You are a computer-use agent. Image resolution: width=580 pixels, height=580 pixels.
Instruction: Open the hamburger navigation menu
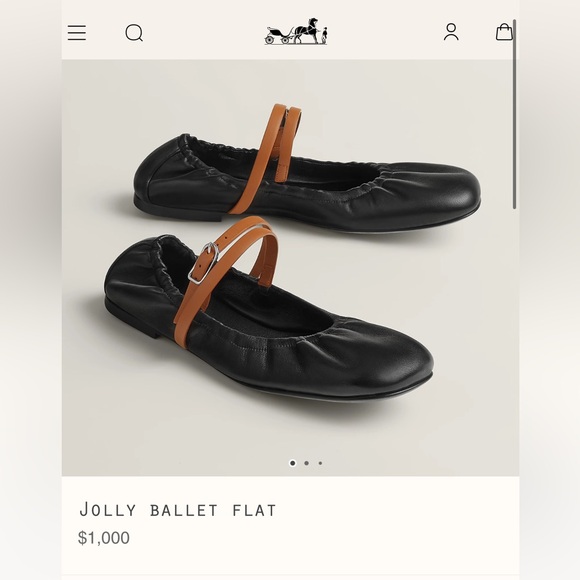point(77,33)
